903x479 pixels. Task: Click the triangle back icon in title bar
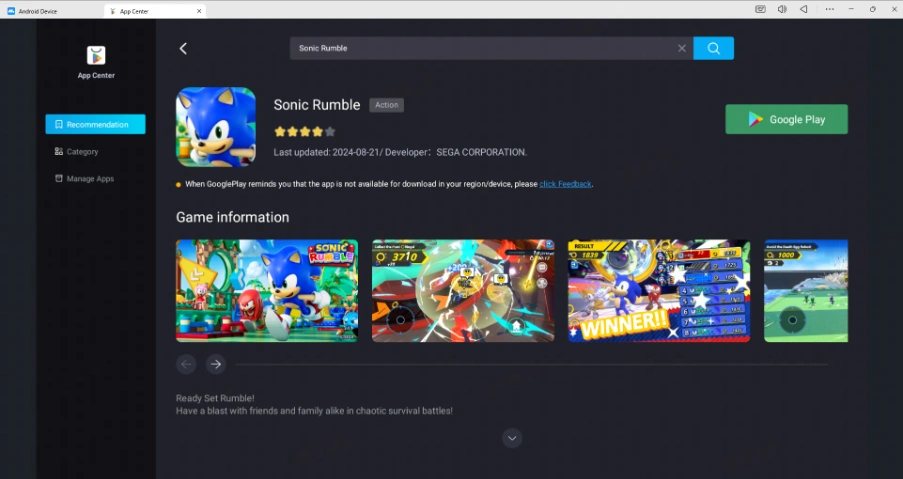tap(803, 9)
